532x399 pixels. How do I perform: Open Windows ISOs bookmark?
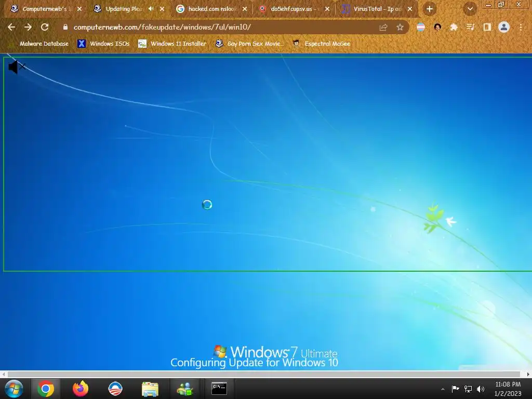[x=103, y=44]
